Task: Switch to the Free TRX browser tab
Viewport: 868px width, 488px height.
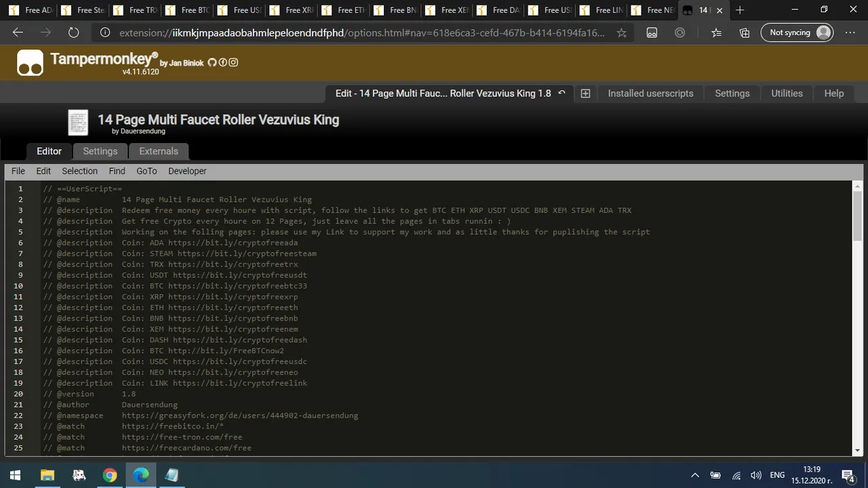Action: pos(136,10)
